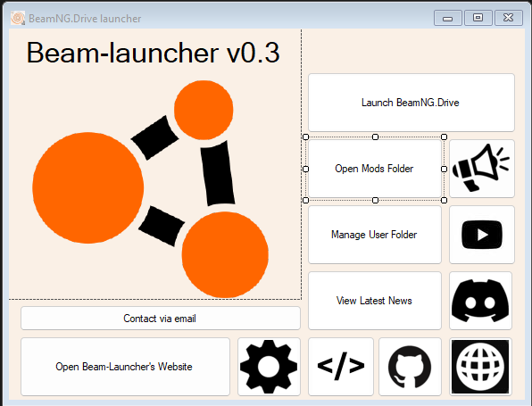Minimize the BeamNG.Drive launcher window
This screenshot has width=532, height=406.
447,18
